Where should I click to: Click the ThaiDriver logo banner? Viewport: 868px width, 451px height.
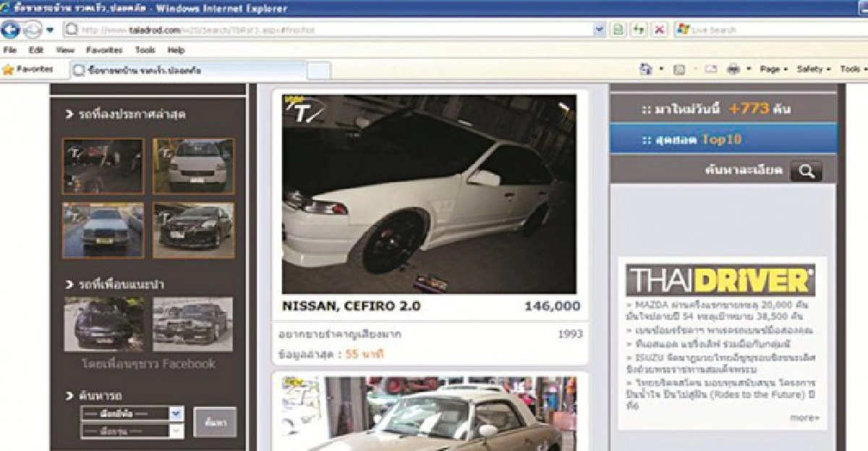pos(720,279)
